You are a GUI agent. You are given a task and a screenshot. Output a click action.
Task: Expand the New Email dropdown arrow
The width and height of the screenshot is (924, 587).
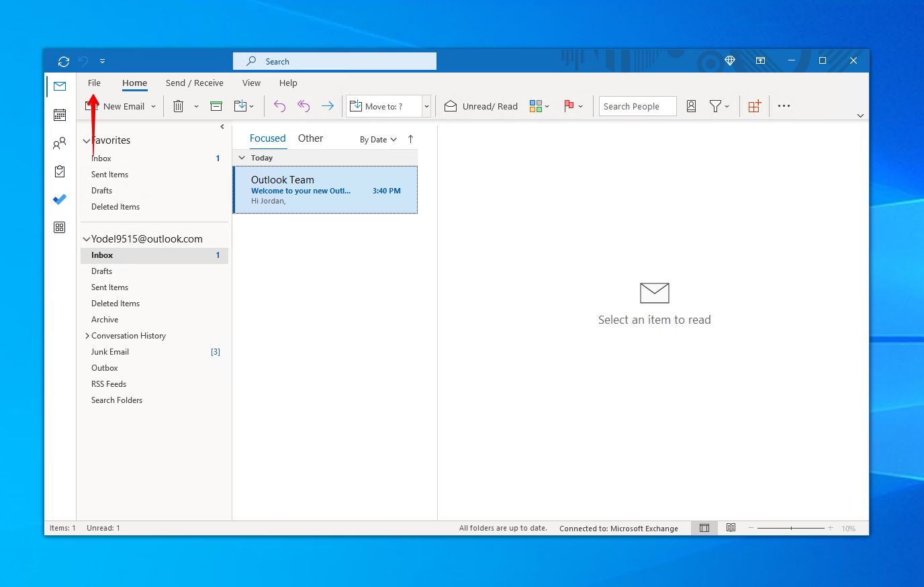[x=153, y=106]
